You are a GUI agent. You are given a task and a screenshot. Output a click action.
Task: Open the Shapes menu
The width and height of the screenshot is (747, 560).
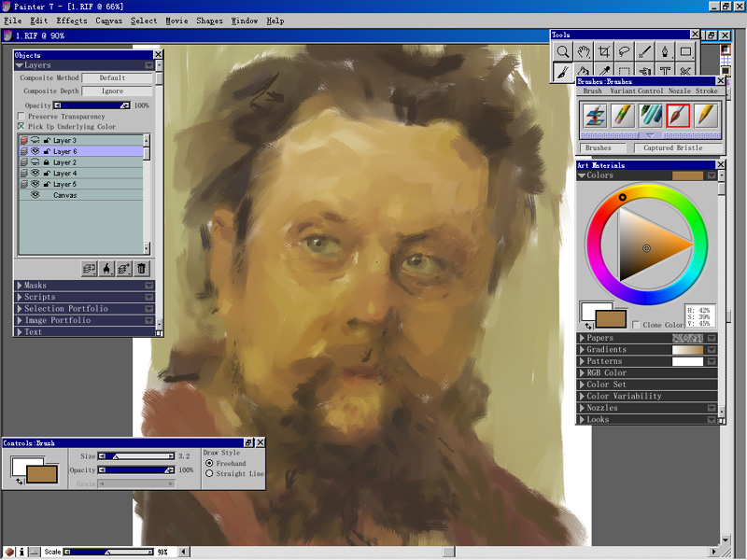209,21
